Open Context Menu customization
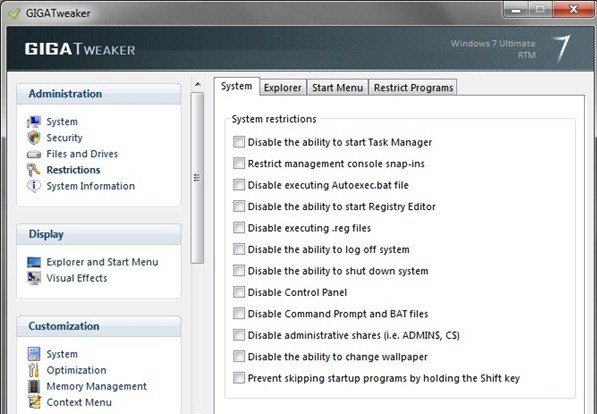Viewport: 597px width, 414px height. coord(79,402)
